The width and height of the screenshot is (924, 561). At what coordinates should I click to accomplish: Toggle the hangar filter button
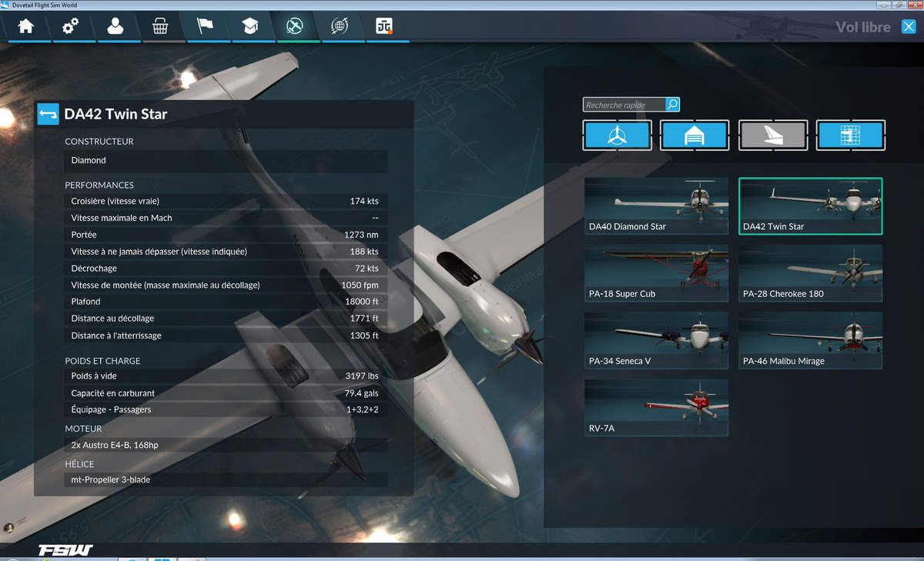click(695, 136)
